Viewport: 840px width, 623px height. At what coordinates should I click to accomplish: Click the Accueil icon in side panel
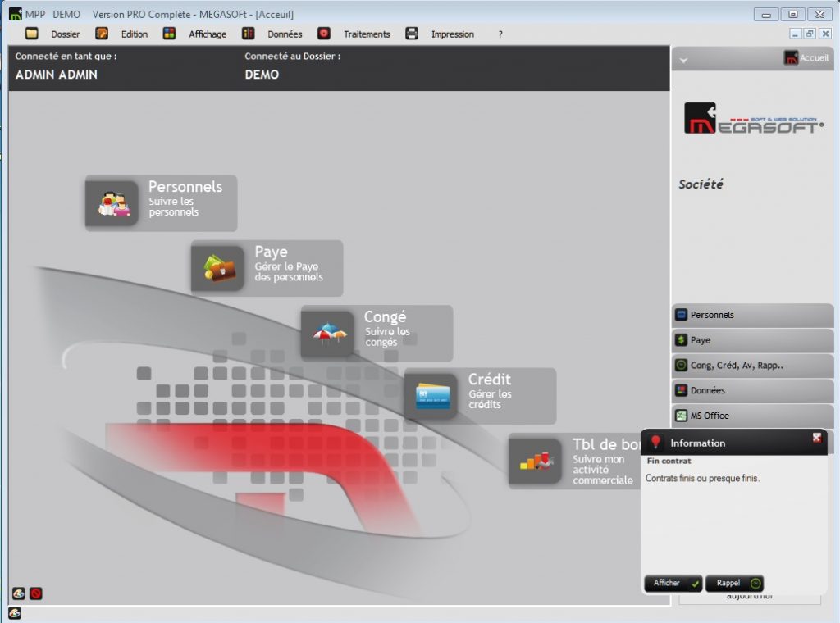click(791, 57)
